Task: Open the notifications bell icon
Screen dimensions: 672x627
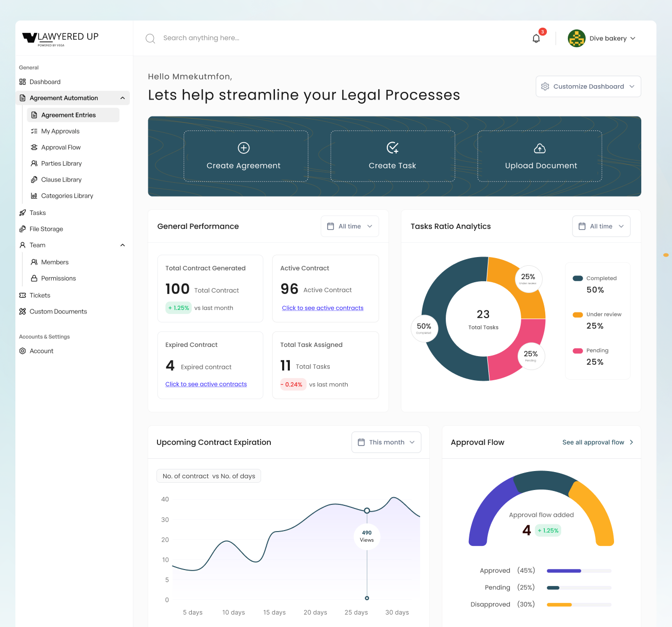Action: 536,38
